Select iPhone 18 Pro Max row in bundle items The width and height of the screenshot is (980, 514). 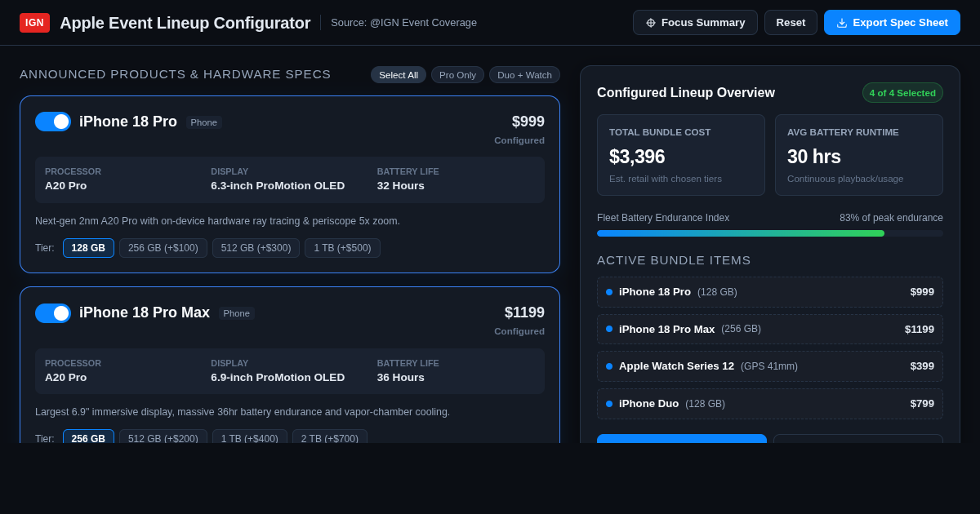pyautogui.click(x=770, y=329)
